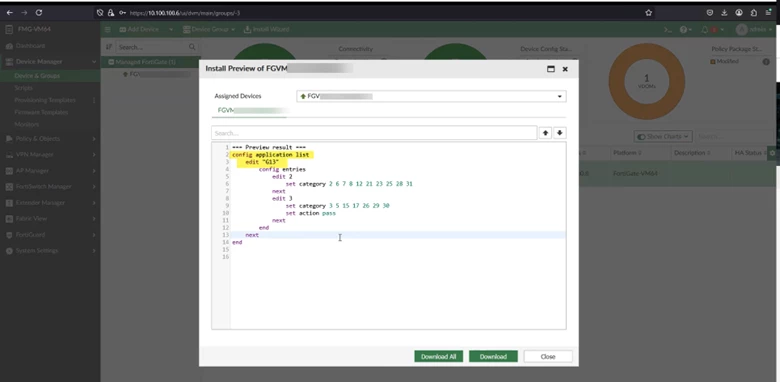Open Dashboard in the sidebar
The width and height of the screenshot is (780, 382).
[x=30, y=46]
